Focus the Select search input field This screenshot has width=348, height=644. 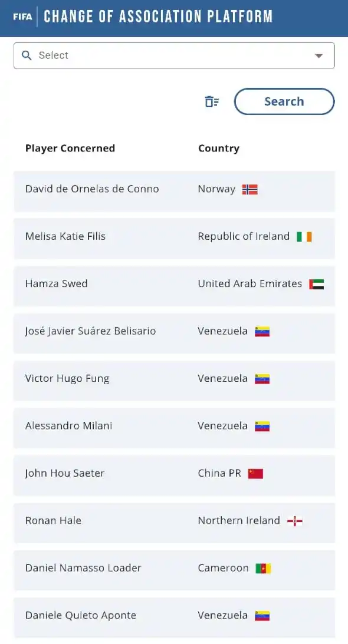coord(174,55)
